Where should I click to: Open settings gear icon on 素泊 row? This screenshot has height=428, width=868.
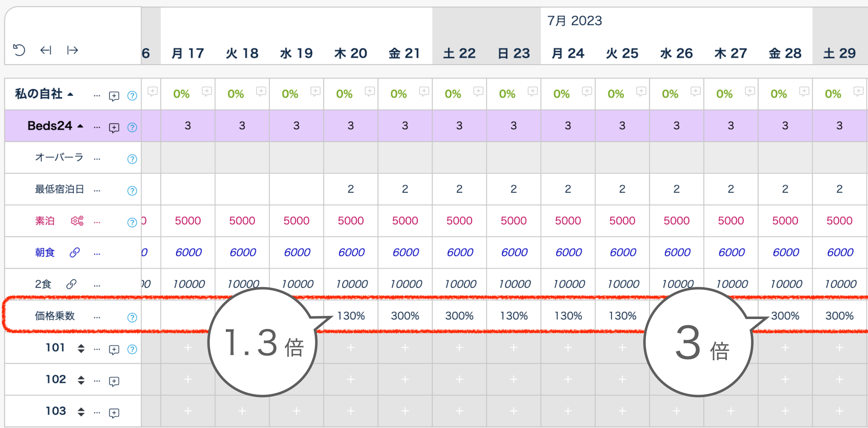77,221
